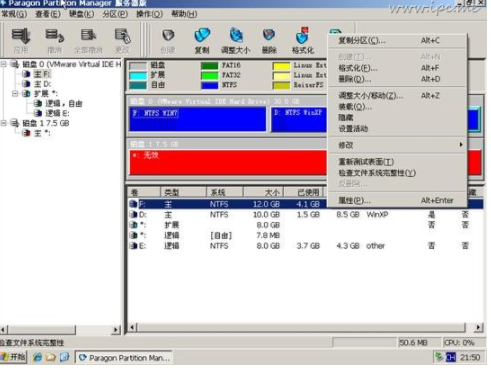Click the right arrow of tree panel scrollbar
491x374 pixels.
116,330
